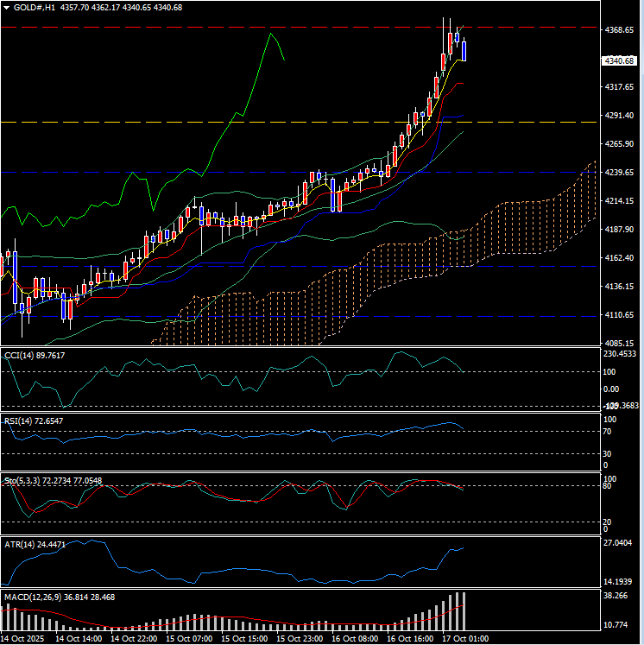Click the latest blue candlestick on chart
The width and height of the screenshot is (644, 645).
tap(464, 50)
